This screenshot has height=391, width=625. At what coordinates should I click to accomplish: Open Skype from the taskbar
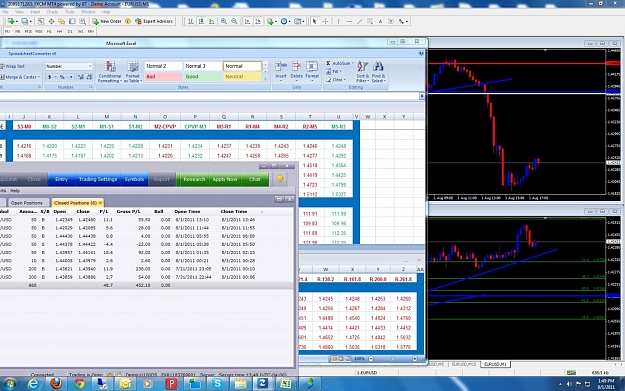coord(217,384)
